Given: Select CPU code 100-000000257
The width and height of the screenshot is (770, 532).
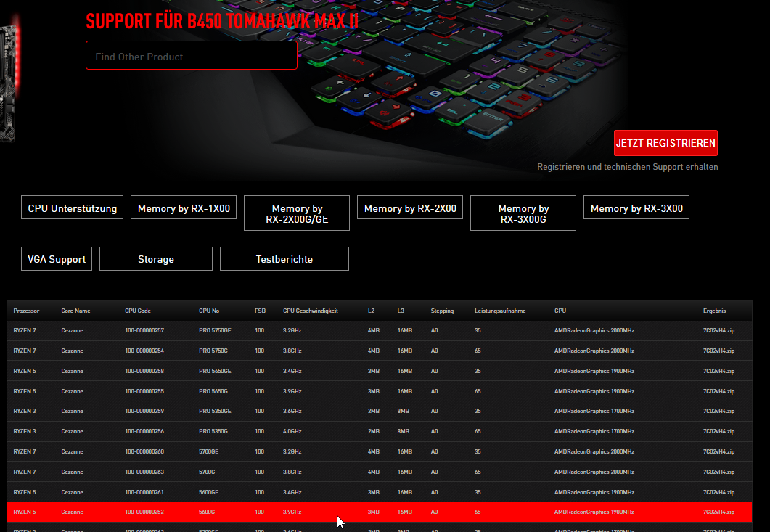Looking at the screenshot, I should pos(144,331).
